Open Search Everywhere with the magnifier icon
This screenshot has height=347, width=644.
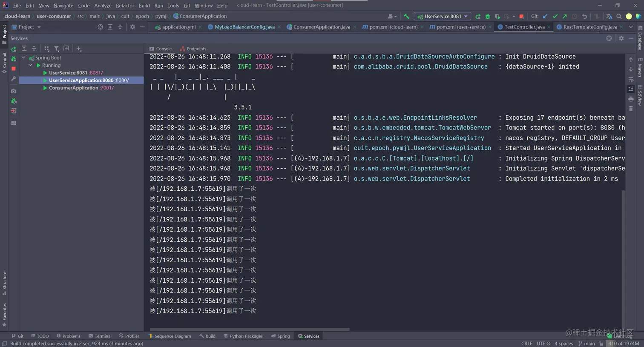[620, 16]
